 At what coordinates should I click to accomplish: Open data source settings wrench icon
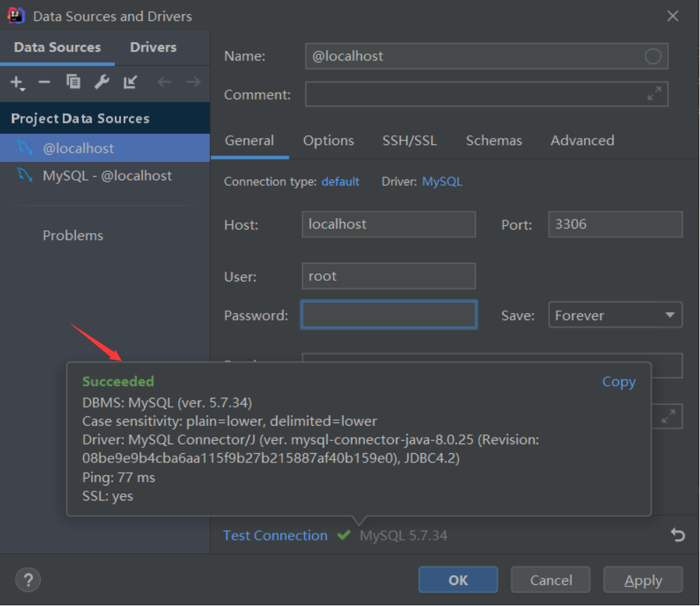pyautogui.click(x=102, y=82)
